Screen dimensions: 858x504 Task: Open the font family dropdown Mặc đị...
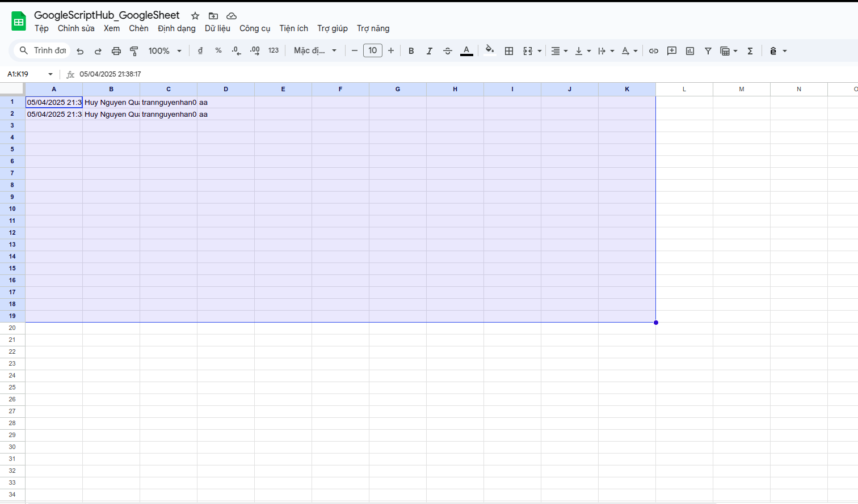[x=315, y=51]
